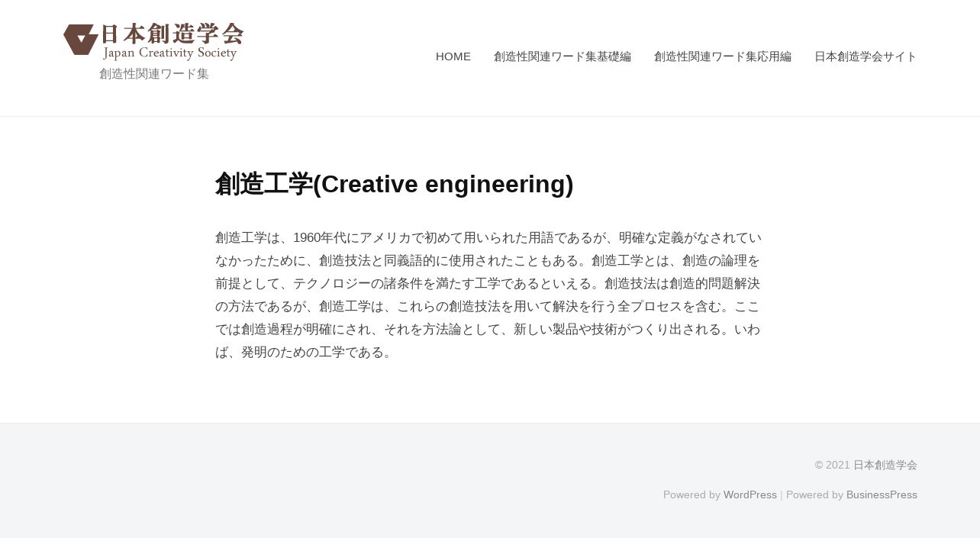Go to 日本創造学会サイト menu link
The width and height of the screenshot is (980, 538).
pos(866,56)
